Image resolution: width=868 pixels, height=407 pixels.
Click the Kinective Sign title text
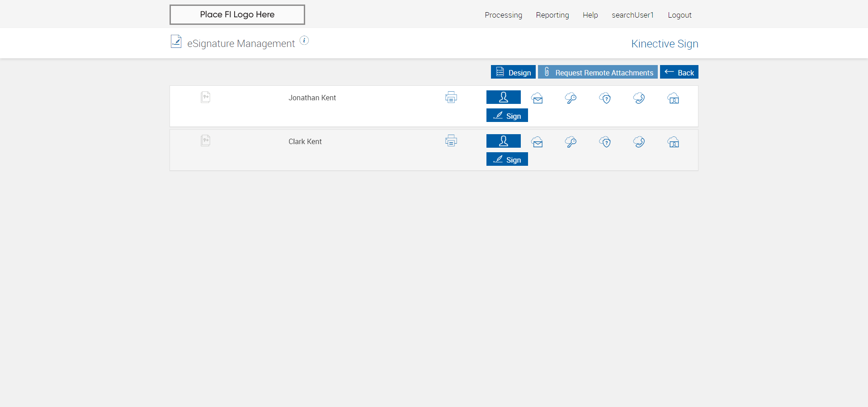(665, 44)
